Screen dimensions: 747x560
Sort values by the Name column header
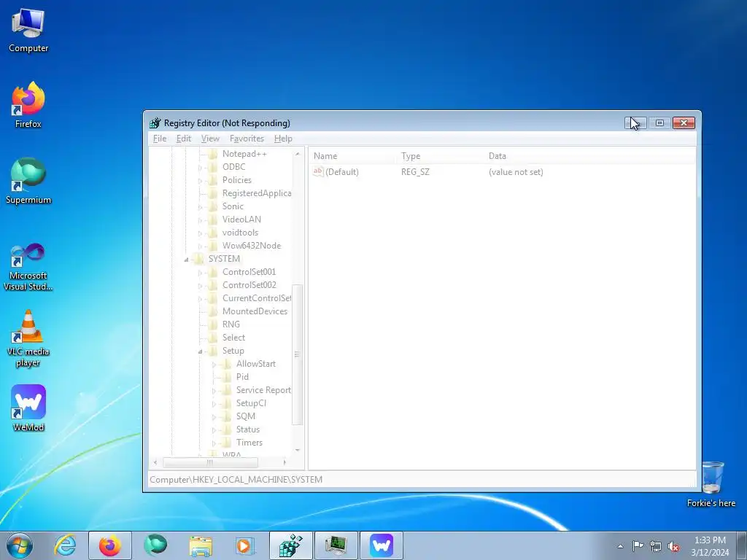(x=354, y=156)
